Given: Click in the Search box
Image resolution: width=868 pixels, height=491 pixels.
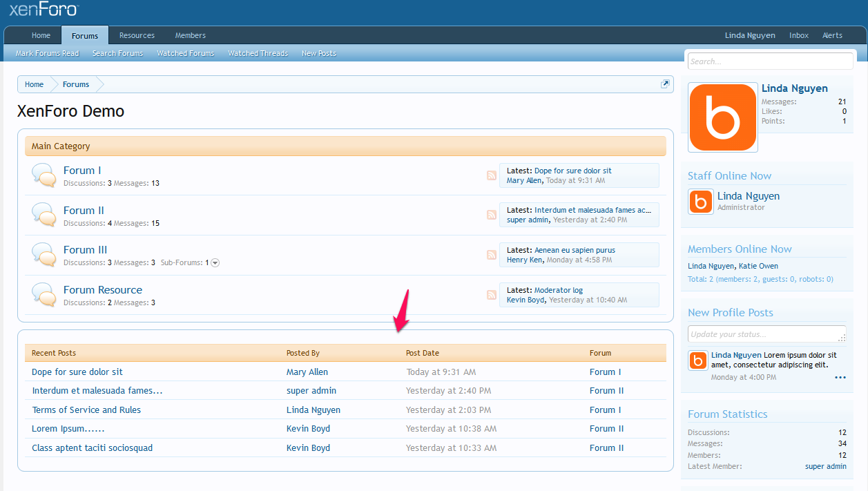Looking at the screenshot, I should coord(770,61).
